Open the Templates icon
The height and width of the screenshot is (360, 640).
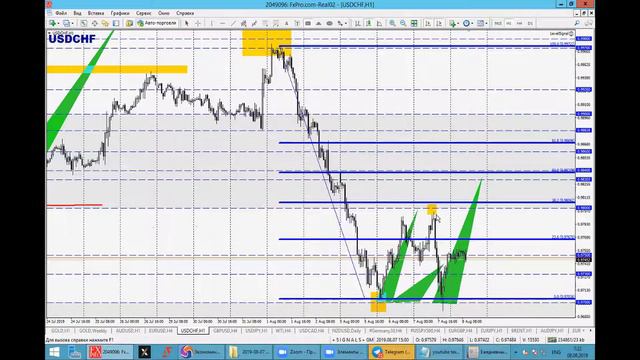(480, 23)
